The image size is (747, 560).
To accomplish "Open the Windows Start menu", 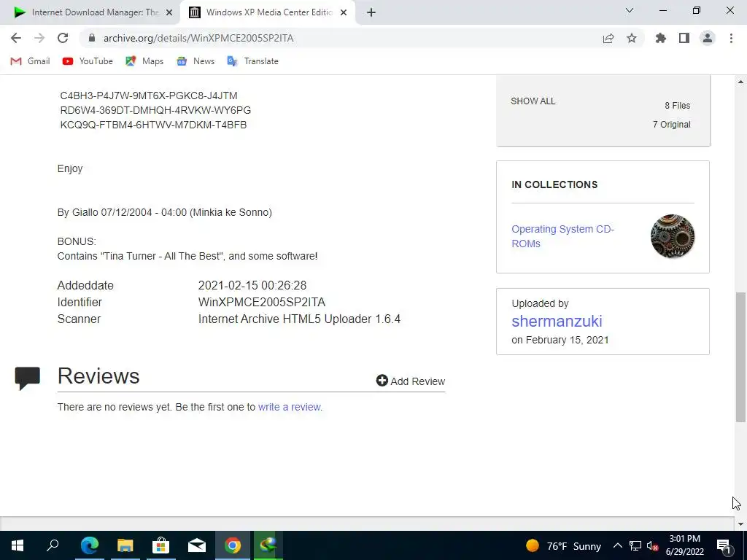I will pos(18,545).
